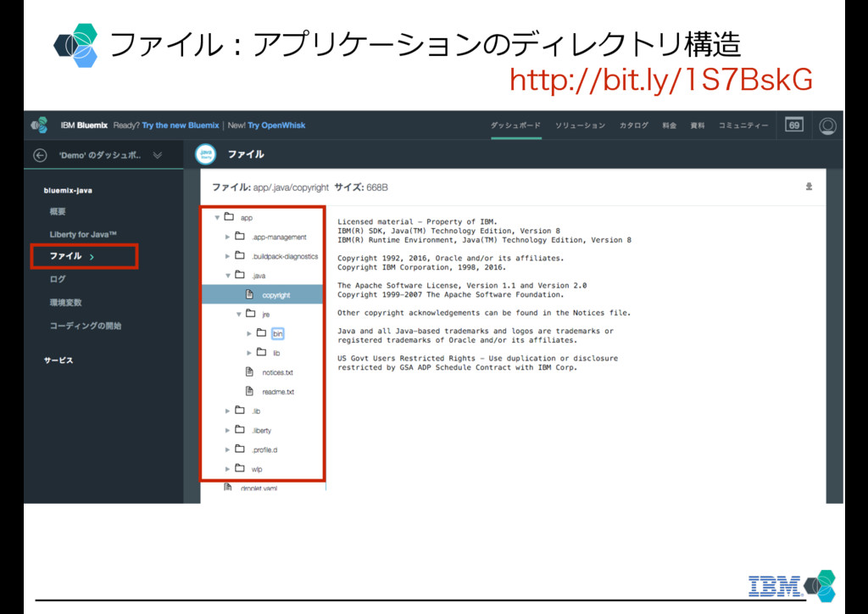The height and width of the screenshot is (614, 868).
Task: Go back with the circled arrow icon
Action: [x=40, y=155]
